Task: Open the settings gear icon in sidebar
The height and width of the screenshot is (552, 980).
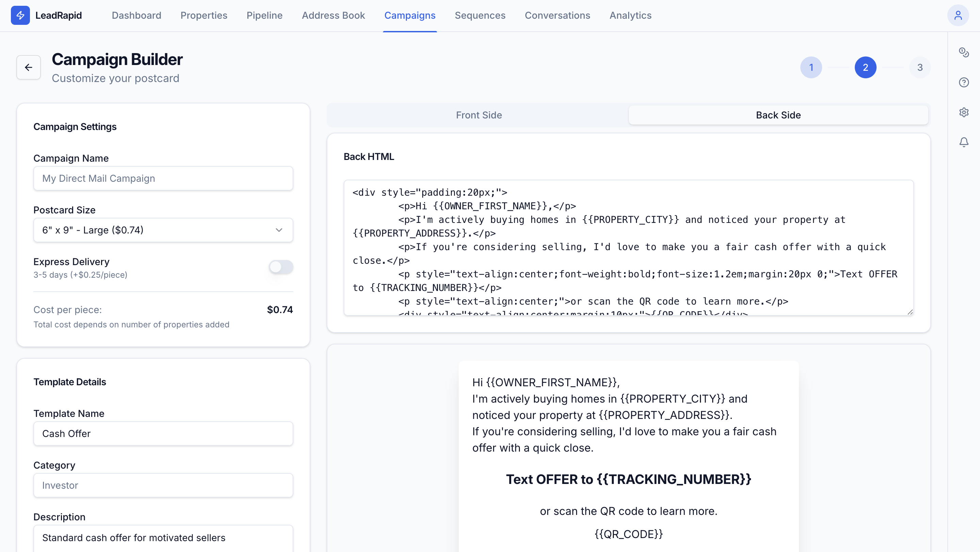Action: pos(964,112)
